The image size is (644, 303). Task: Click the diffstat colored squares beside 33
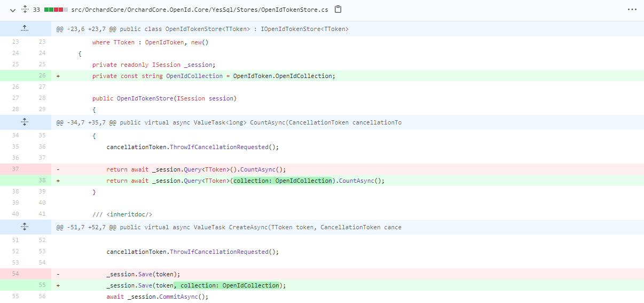(56, 10)
